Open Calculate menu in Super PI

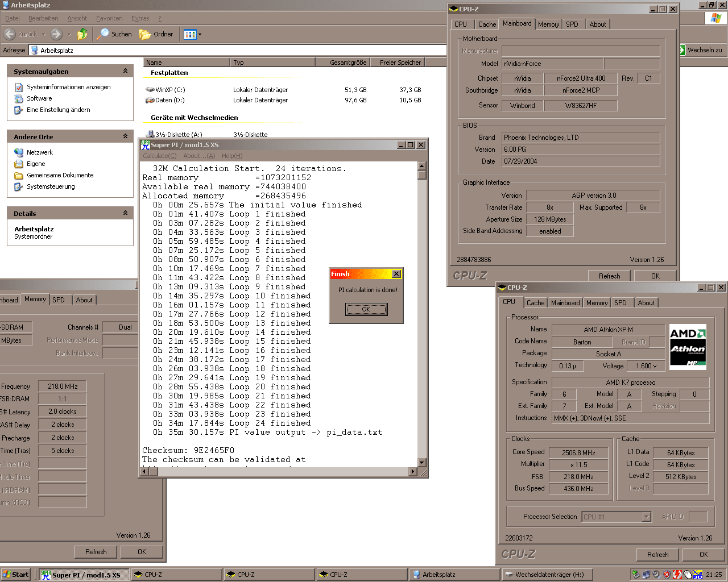coord(159,156)
